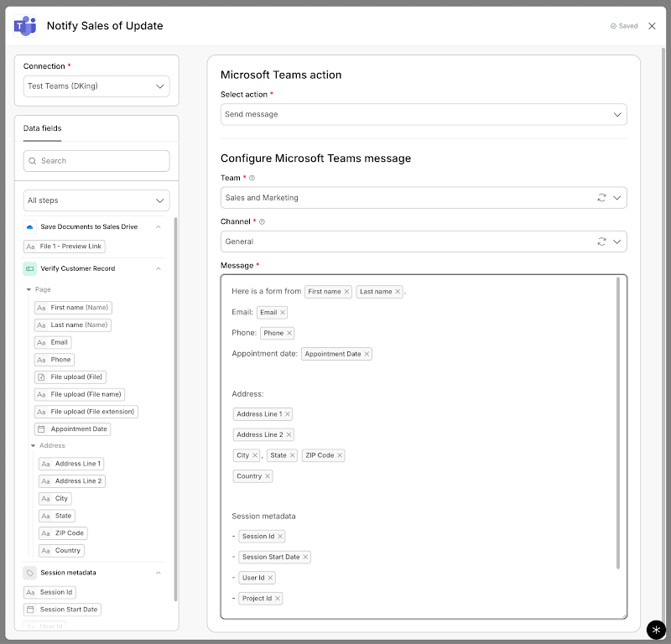Open the Connection dropdown
Viewport: 671px width, 644px height.
point(96,86)
